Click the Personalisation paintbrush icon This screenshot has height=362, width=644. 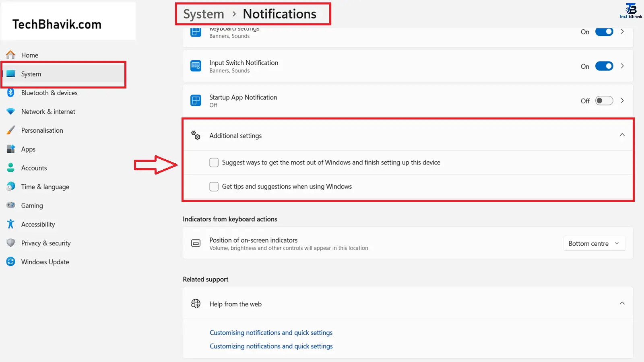[x=11, y=130]
